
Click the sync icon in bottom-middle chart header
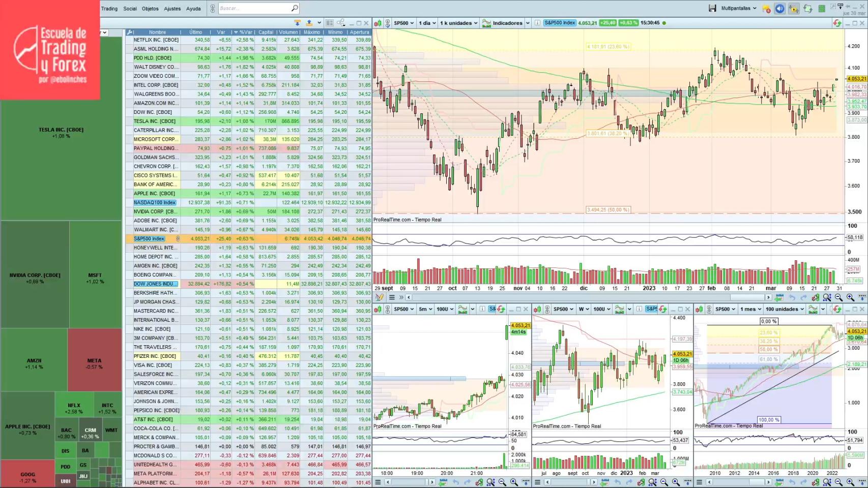tap(662, 309)
